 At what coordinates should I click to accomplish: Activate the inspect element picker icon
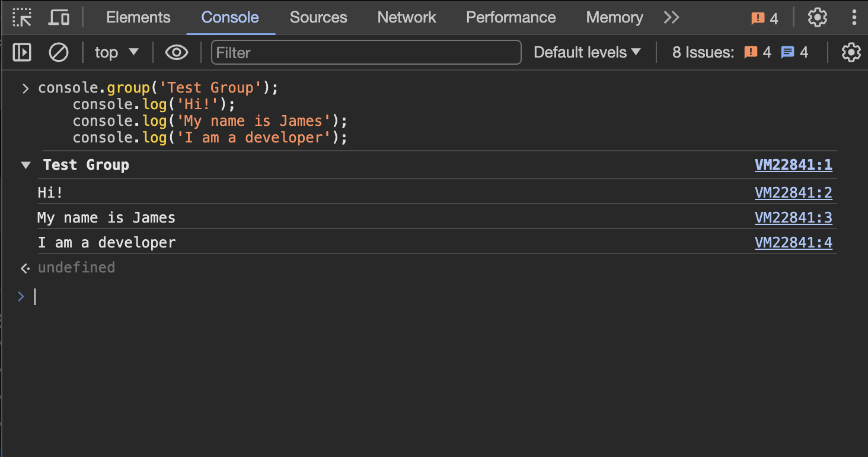(23, 17)
